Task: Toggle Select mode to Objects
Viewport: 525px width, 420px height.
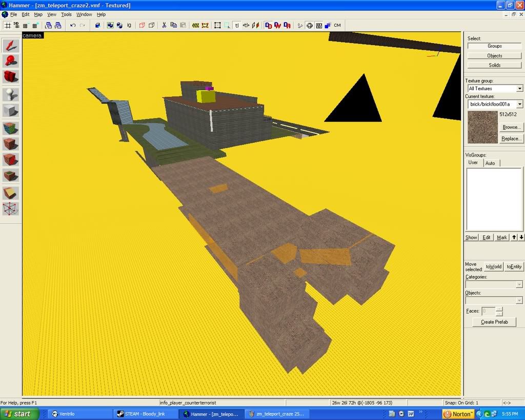Action: pos(494,55)
